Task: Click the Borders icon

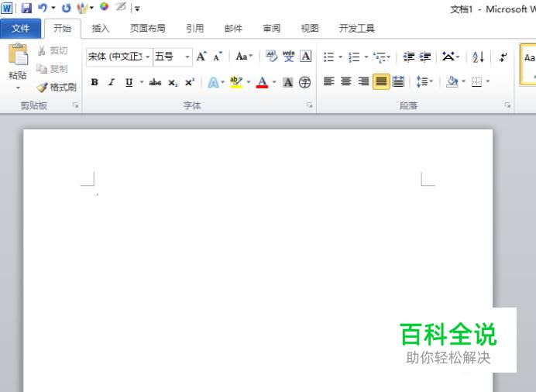Action: point(476,81)
